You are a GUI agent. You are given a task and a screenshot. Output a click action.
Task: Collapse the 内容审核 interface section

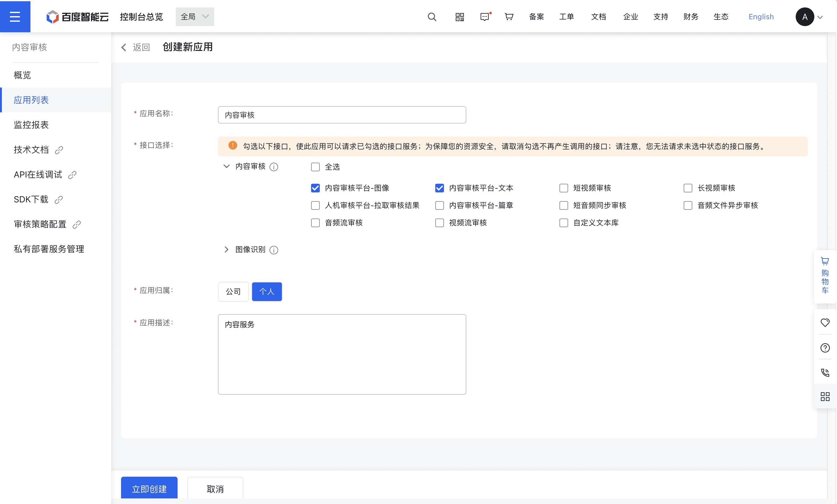click(x=226, y=166)
